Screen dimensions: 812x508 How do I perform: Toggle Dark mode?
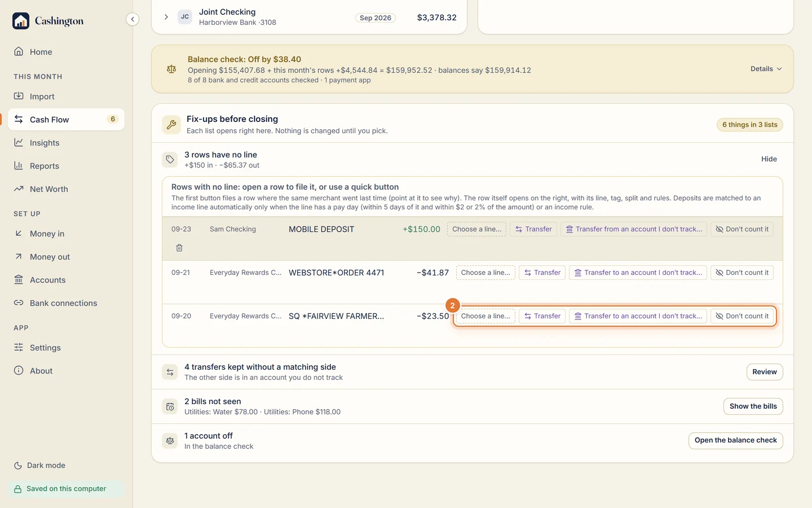point(39,466)
